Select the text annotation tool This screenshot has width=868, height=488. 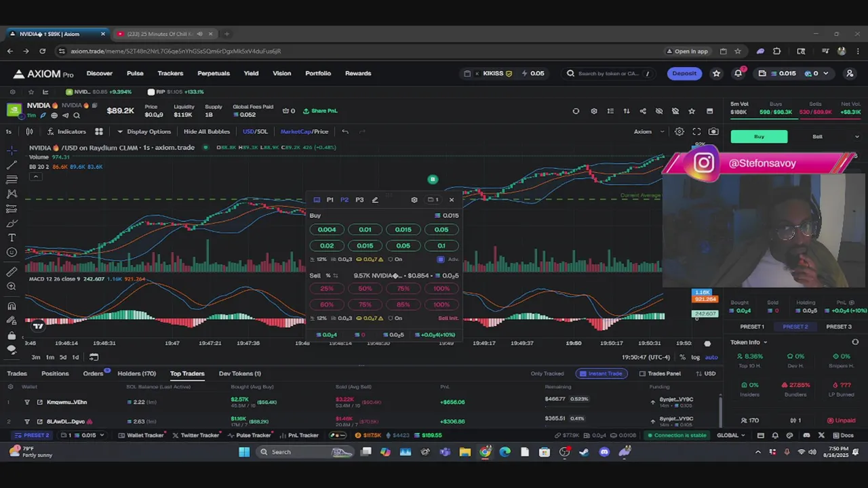(12, 238)
